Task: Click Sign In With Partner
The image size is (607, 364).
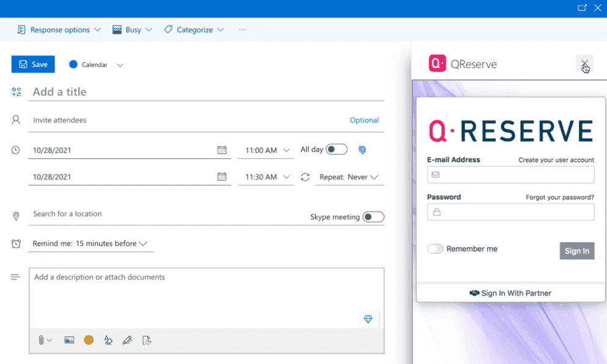Action: [510, 293]
